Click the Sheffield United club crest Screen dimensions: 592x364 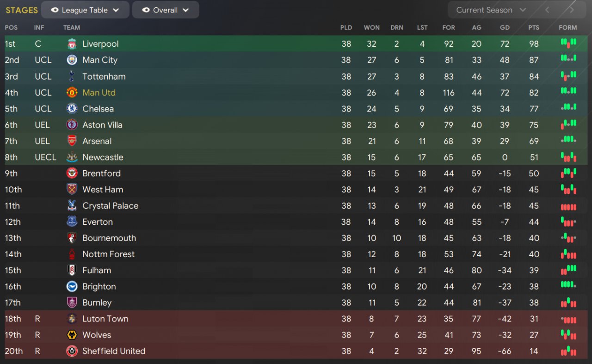pos(72,351)
